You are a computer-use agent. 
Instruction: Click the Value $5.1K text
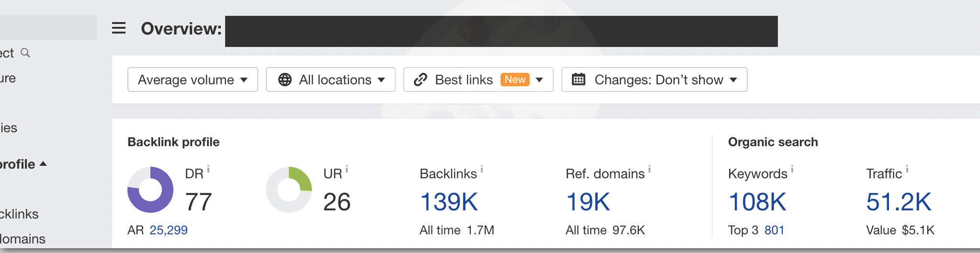tap(900, 230)
